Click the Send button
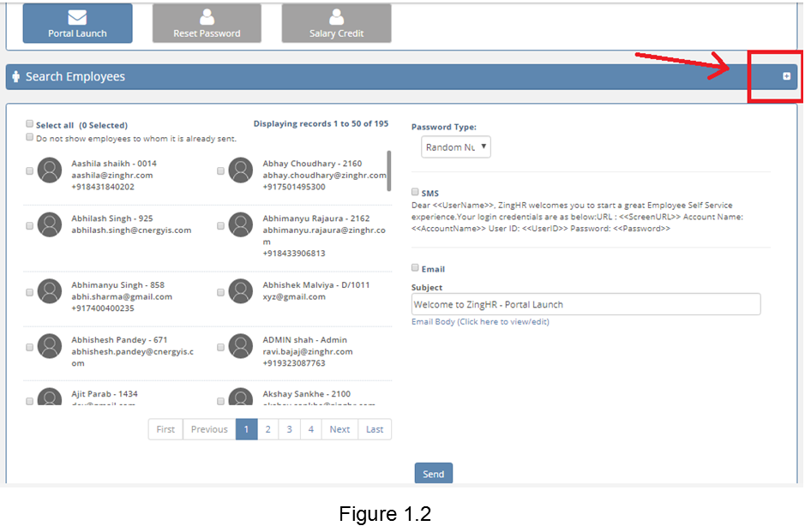The height and width of the screenshot is (532, 805). point(433,474)
